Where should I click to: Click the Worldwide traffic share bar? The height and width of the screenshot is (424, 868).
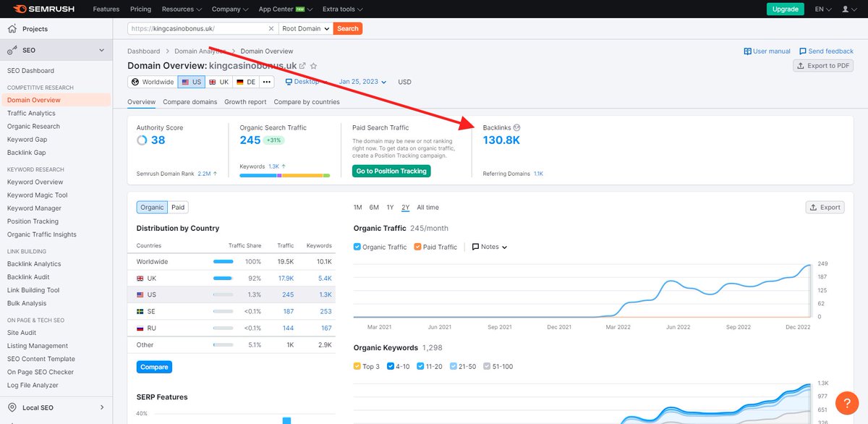(224, 261)
